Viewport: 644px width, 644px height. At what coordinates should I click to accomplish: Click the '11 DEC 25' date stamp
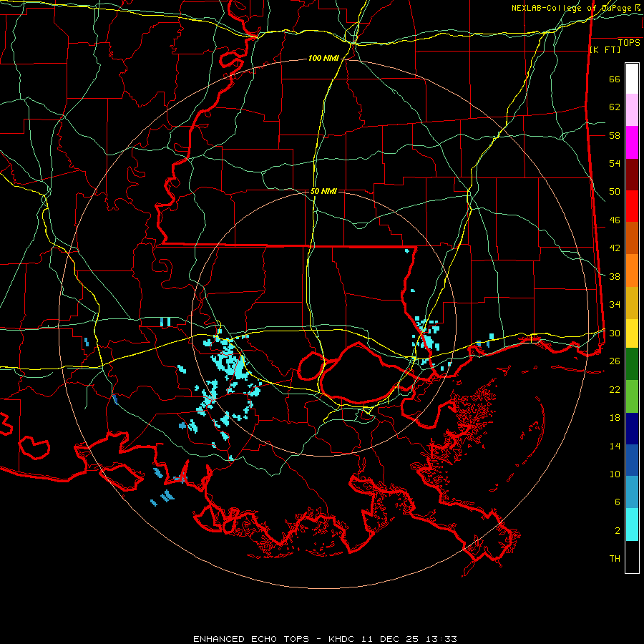click(x=390, y=639)
